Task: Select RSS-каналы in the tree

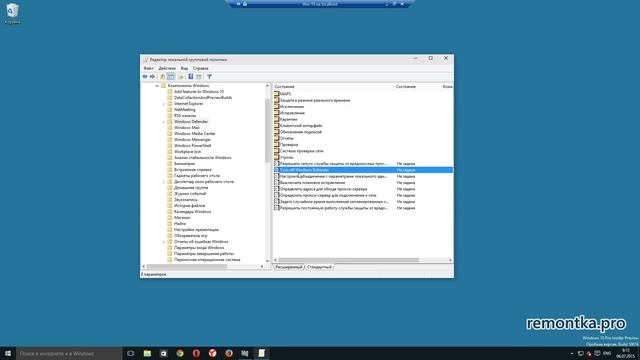Action: (x=185, y=116)
